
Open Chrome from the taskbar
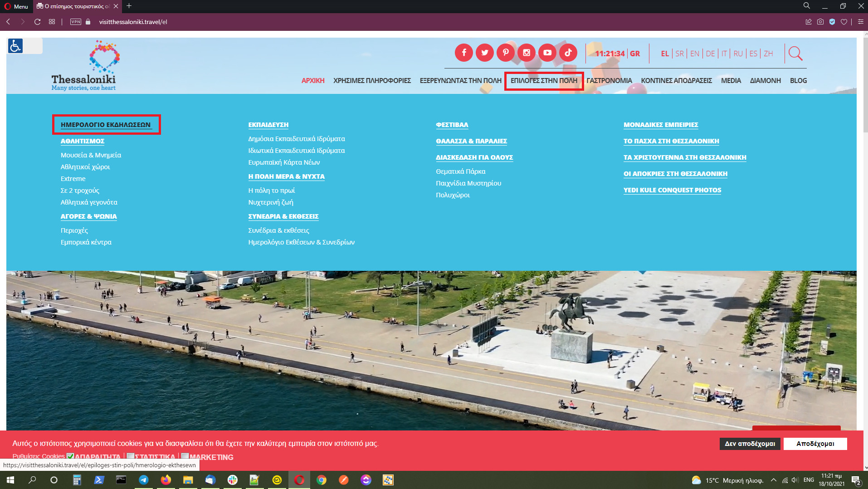(322, 480)
